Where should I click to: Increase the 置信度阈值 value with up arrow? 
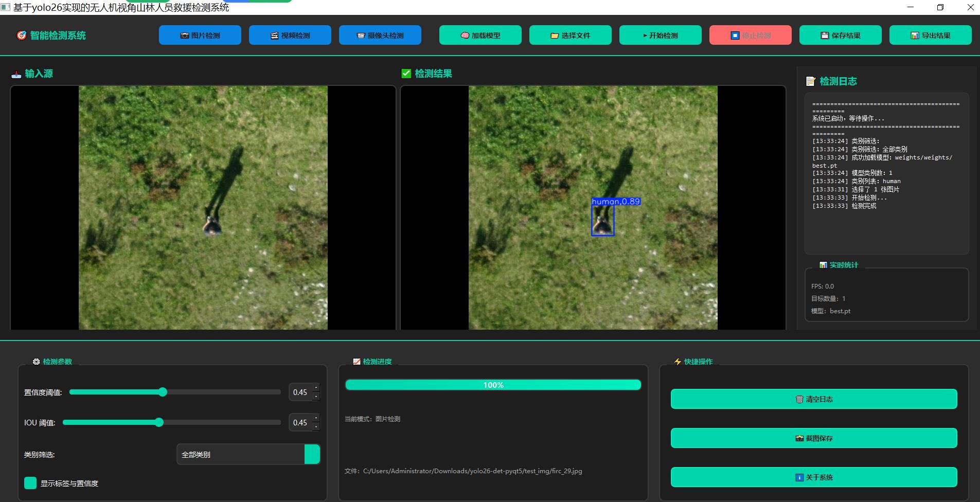[316, 388]
